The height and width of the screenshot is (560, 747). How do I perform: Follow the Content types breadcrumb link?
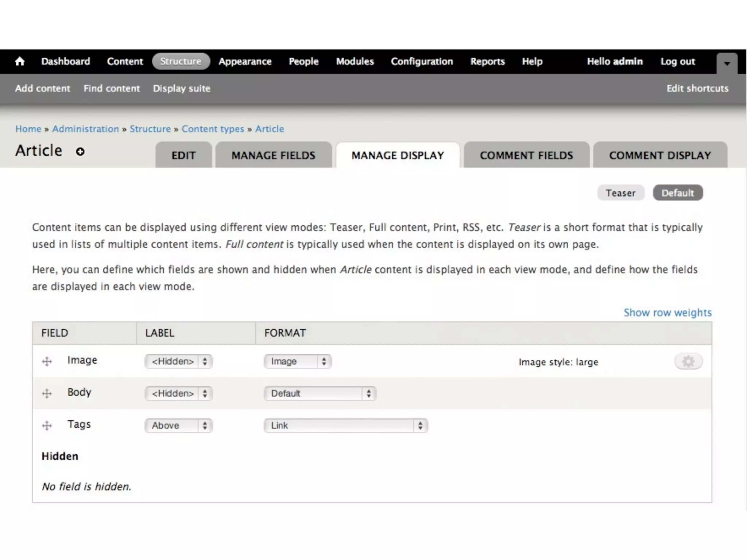(x=213, y=129)
